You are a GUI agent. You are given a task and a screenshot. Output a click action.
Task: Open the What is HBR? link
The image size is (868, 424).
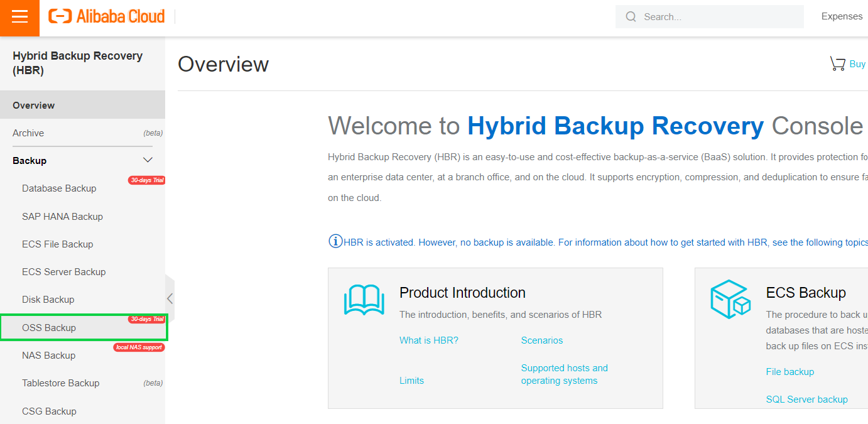(429, 340)
